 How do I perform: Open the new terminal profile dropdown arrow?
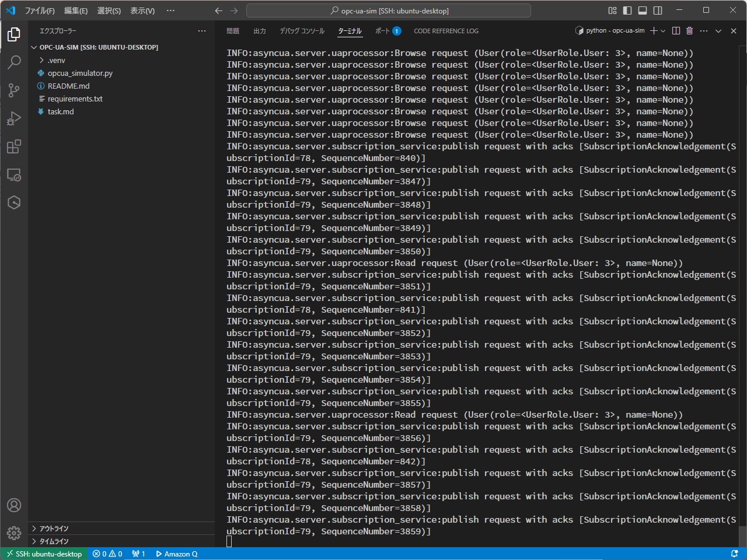point(663,31)
